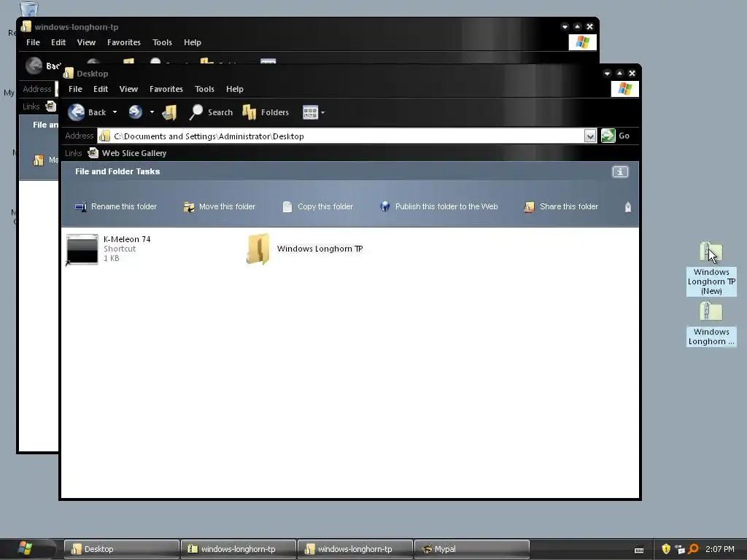Open Help menu in Desktop window

[234, 89]
